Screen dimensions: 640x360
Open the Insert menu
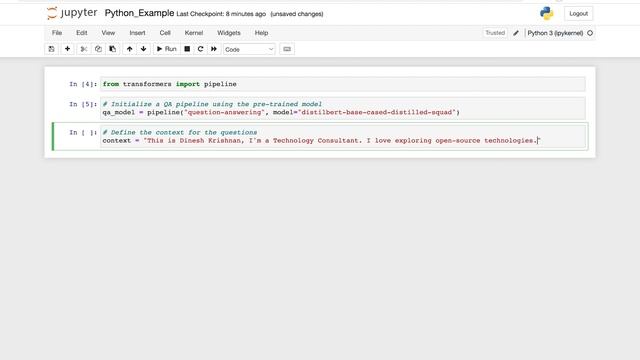click(x=137, y=33)
